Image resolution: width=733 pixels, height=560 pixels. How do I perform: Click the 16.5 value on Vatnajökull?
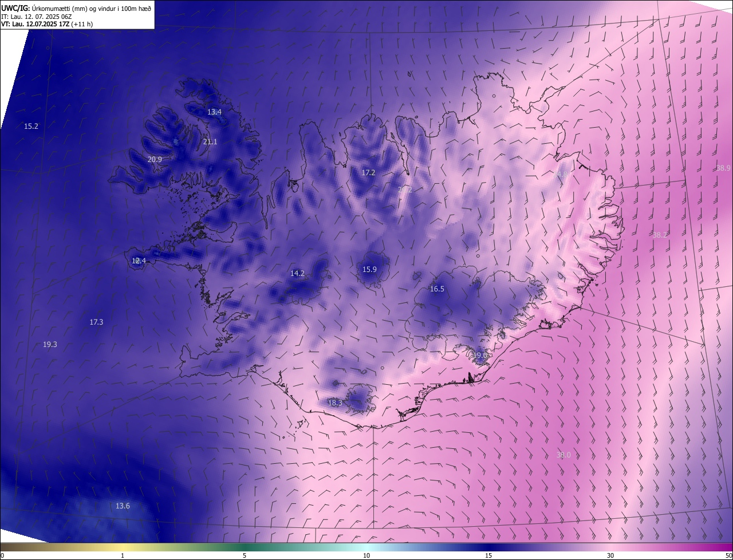[x=437, y=289]
